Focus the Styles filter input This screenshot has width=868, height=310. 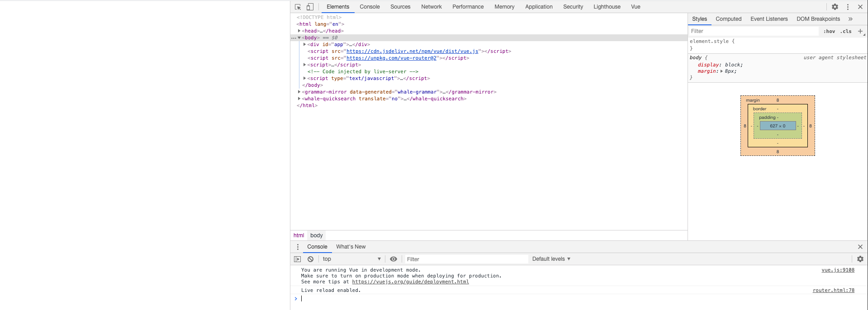point(754,31)
